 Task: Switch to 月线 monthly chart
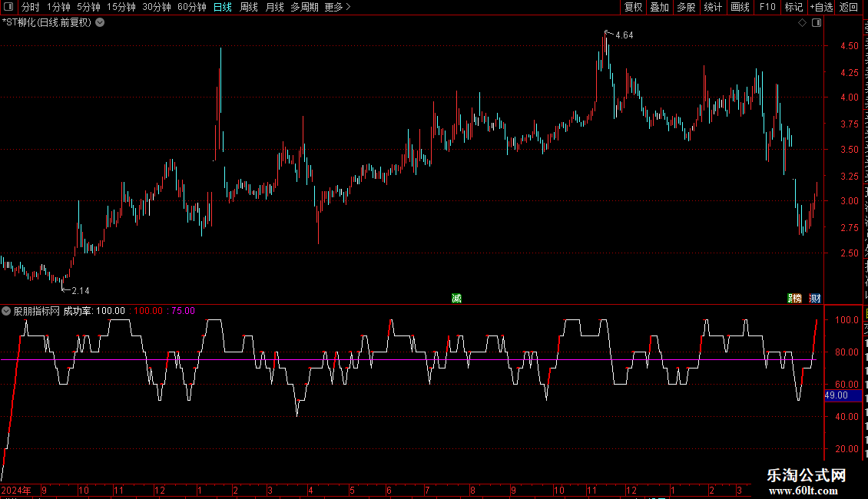pos(274,7)
